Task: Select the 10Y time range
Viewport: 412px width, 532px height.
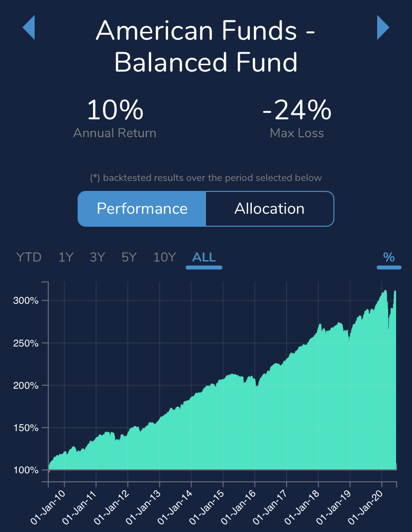Action: [165, 257]
